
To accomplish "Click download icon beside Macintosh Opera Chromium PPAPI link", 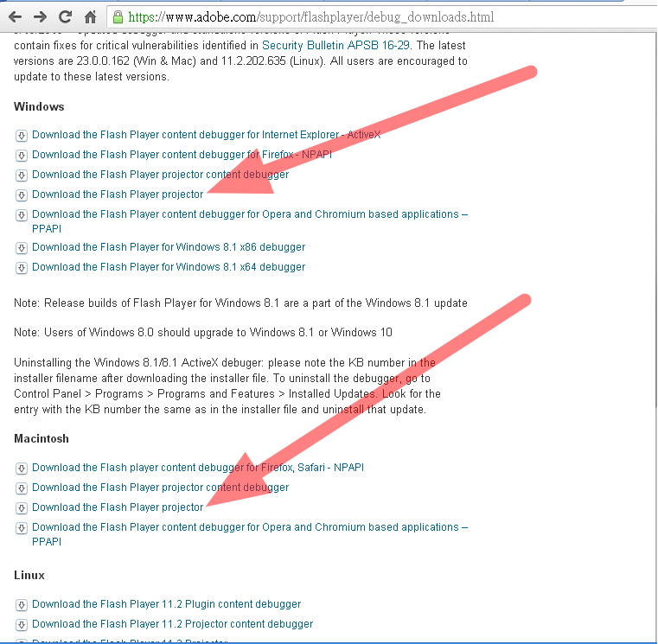I will pos(22,528).
